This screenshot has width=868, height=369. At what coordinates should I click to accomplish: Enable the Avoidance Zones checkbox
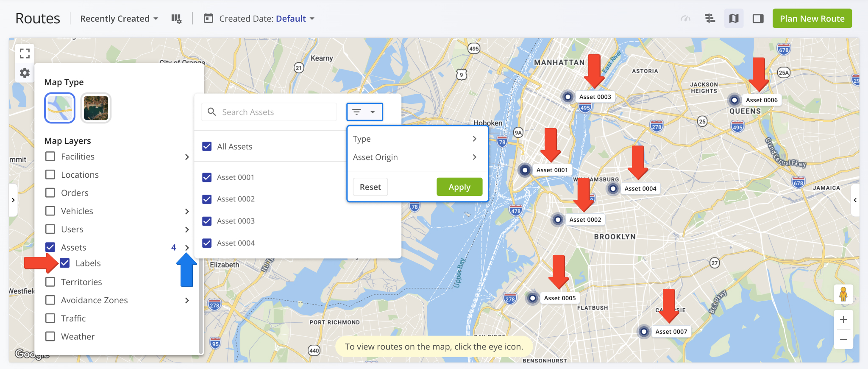click(x=50, y=300)
